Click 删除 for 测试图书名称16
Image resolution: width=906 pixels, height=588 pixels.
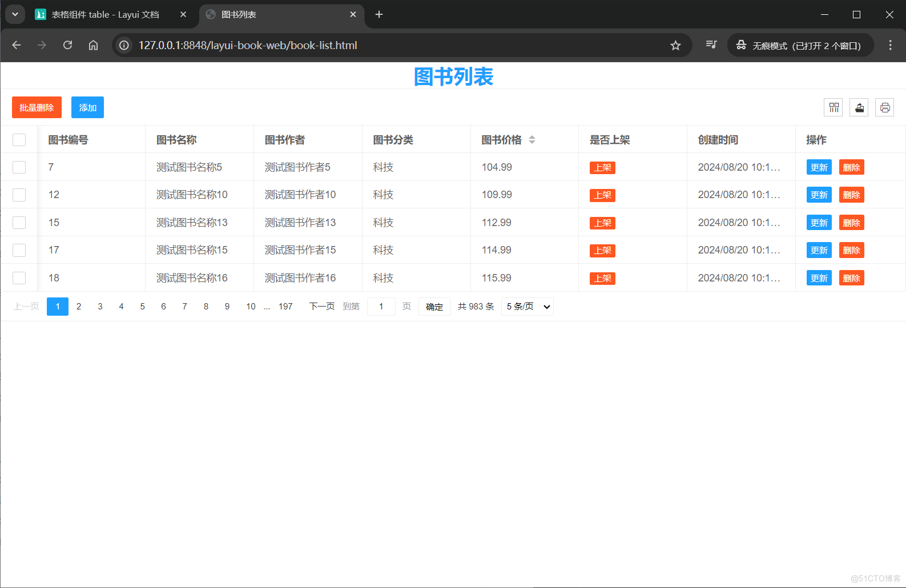tap(851, 278)
